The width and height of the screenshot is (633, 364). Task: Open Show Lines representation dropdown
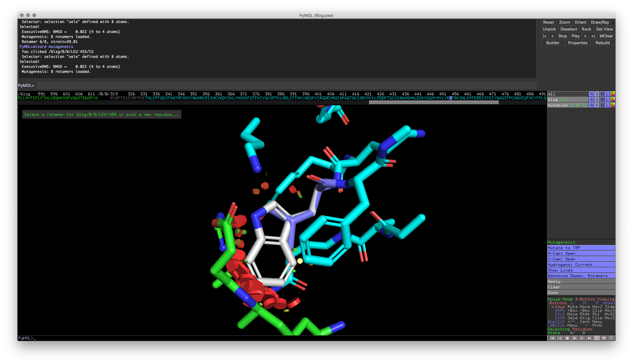pyautogui.click(x=581, y=270)
